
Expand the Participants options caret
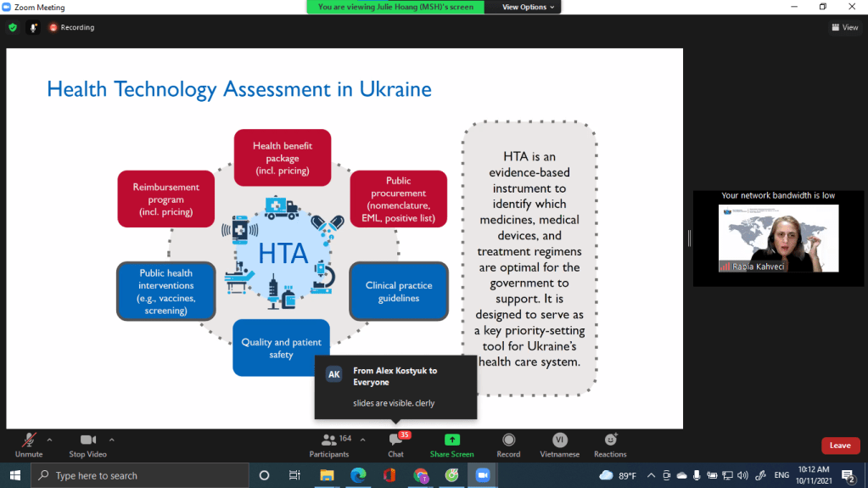click(363, 440)
